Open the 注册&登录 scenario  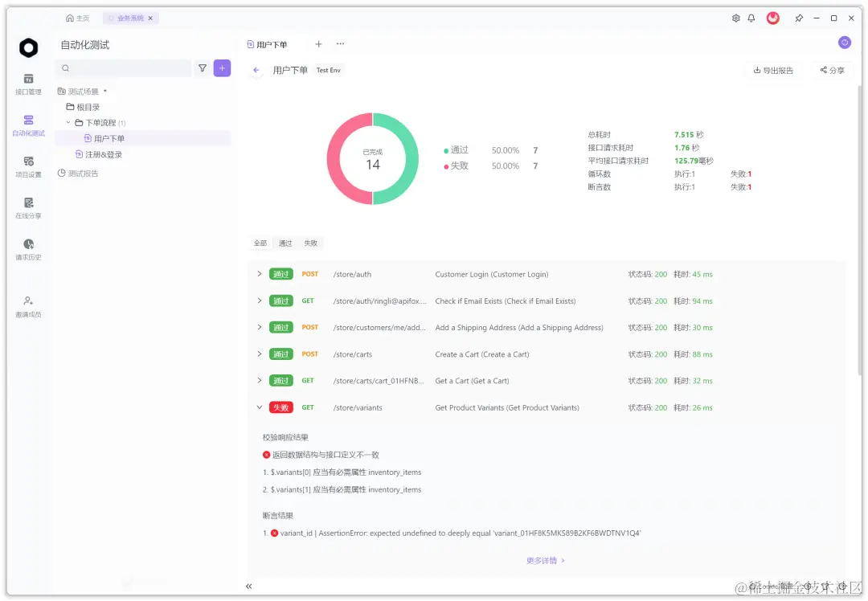pos(99,154)
